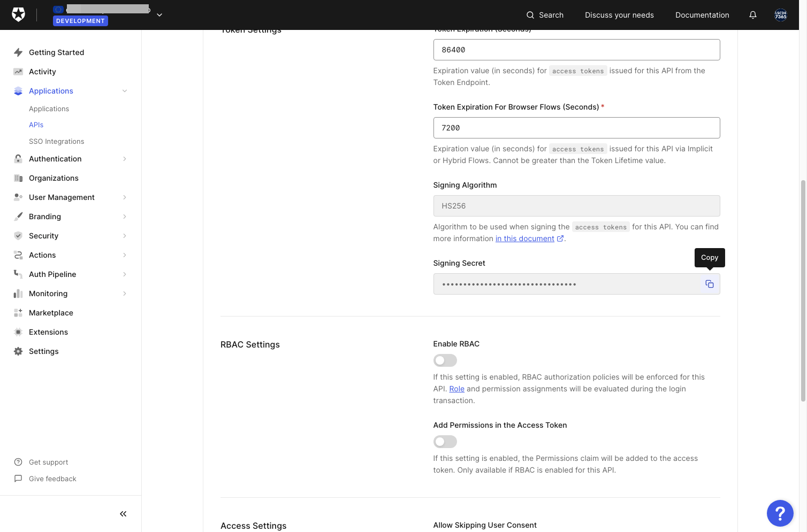Image resolution: width=807 pixels, height=532 pixels.
Task: Open the Organizations page
Action: coord(54,178)
